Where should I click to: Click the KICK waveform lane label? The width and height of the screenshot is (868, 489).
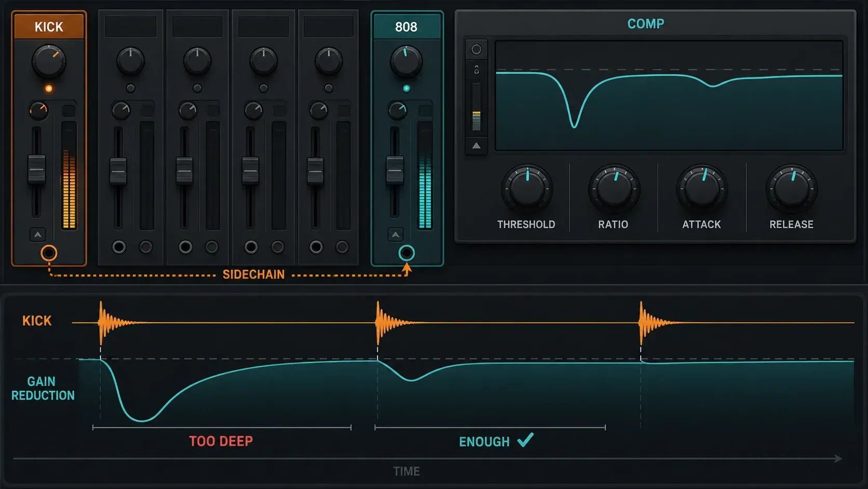[x=37, y=321]
